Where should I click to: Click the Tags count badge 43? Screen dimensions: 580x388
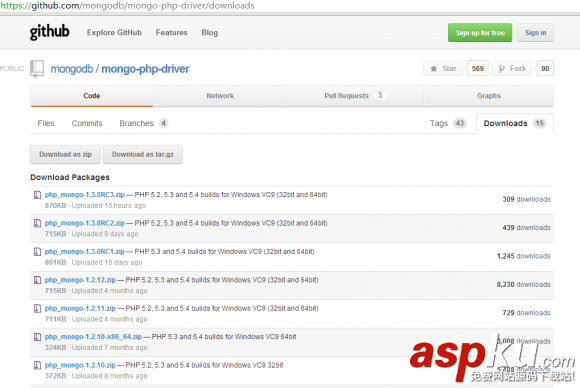click(x=460, y=123)
